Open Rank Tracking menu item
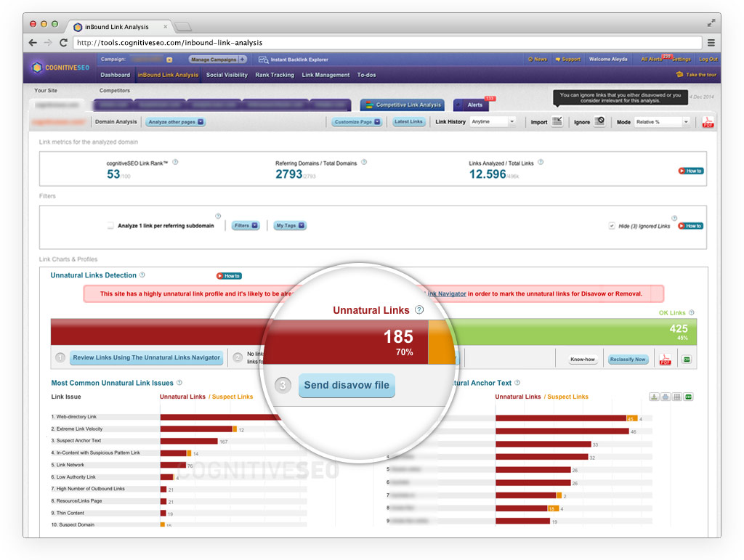Screen dimensions: 744x560 pos(275,75)
